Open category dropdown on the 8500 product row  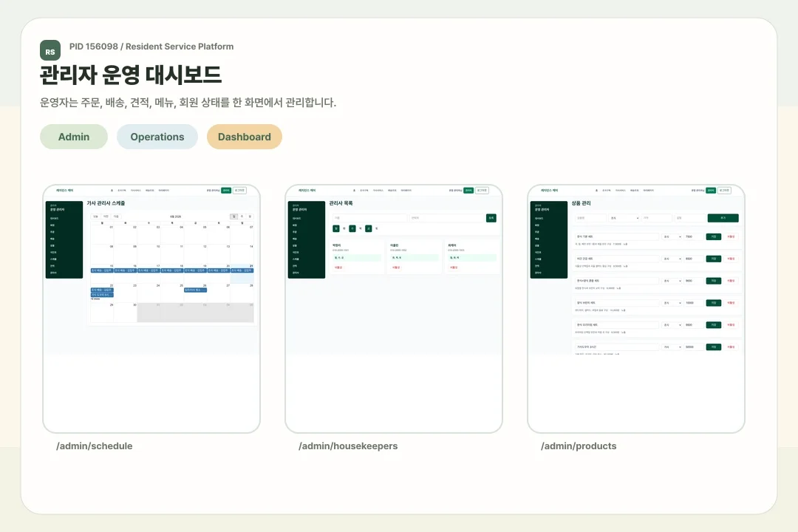coord(672,259)
